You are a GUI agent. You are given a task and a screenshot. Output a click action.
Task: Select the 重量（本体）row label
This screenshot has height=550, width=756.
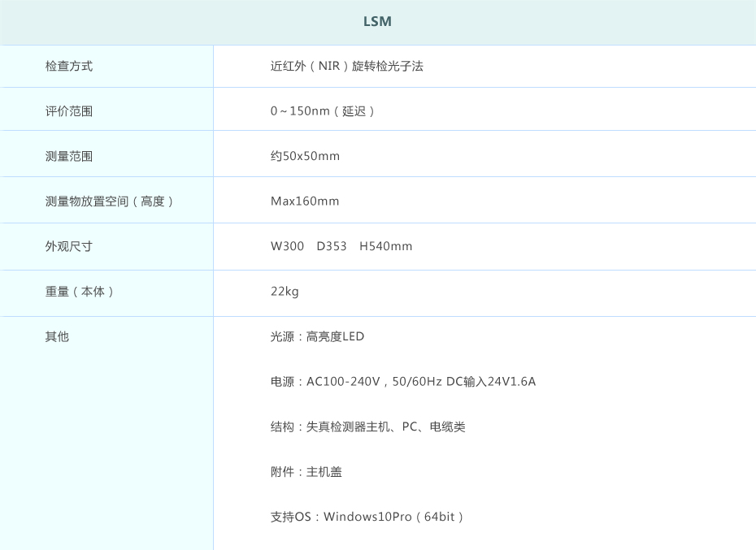coord(80,292)
